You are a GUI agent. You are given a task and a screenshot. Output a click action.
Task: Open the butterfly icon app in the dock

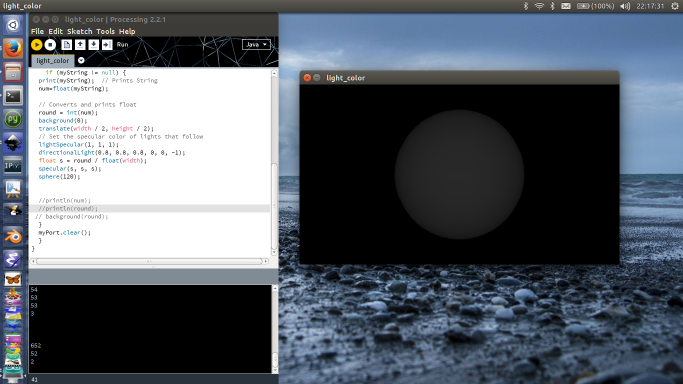(13, 279)
